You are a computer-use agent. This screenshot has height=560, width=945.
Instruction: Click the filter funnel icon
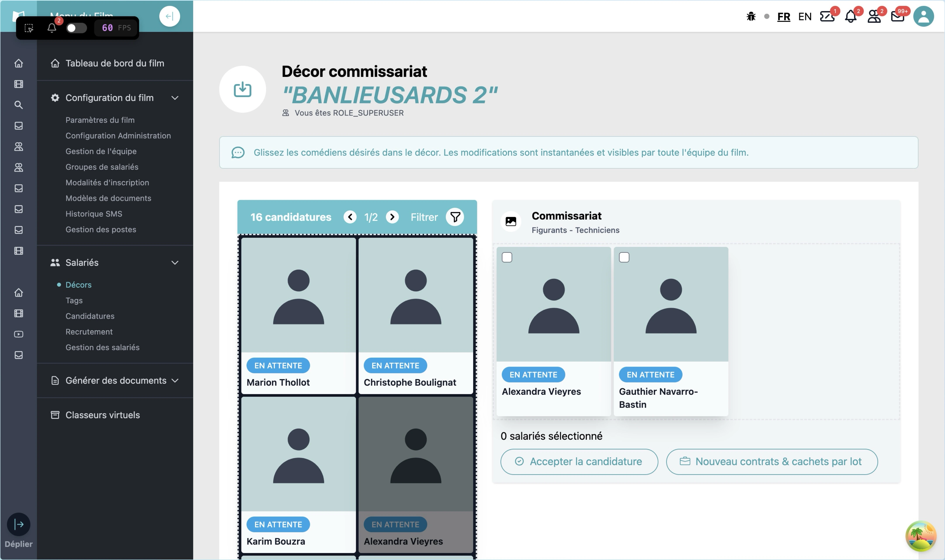coord(455,217)
